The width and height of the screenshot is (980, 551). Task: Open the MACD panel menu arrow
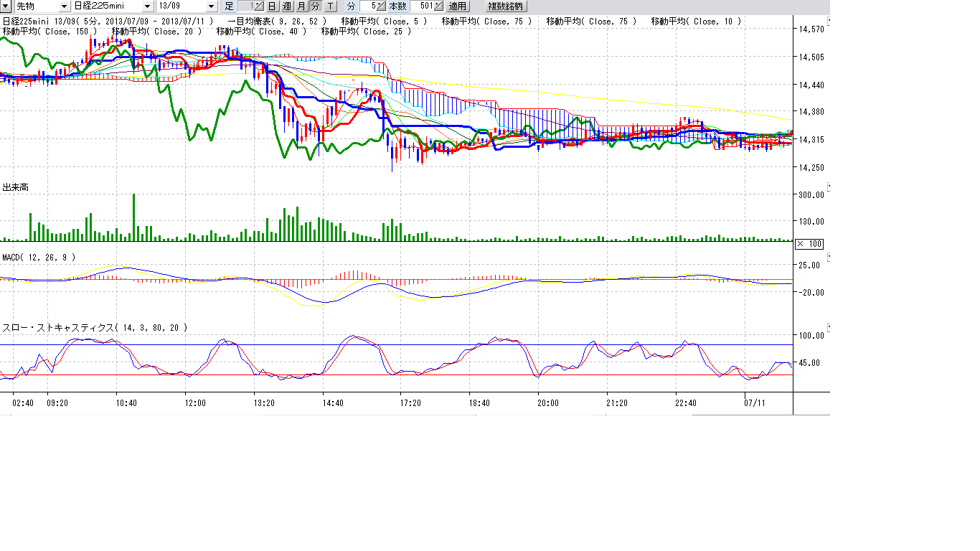(x=828, y=256)
